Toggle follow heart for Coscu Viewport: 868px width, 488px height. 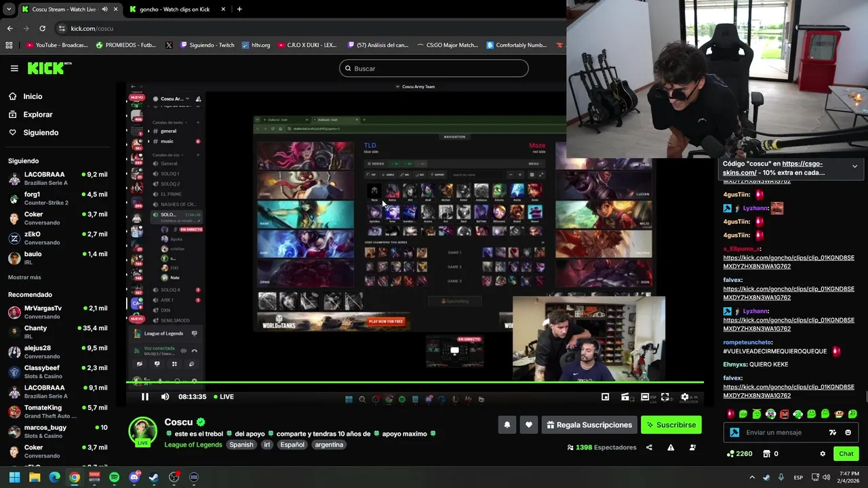(x=529, y=425)
